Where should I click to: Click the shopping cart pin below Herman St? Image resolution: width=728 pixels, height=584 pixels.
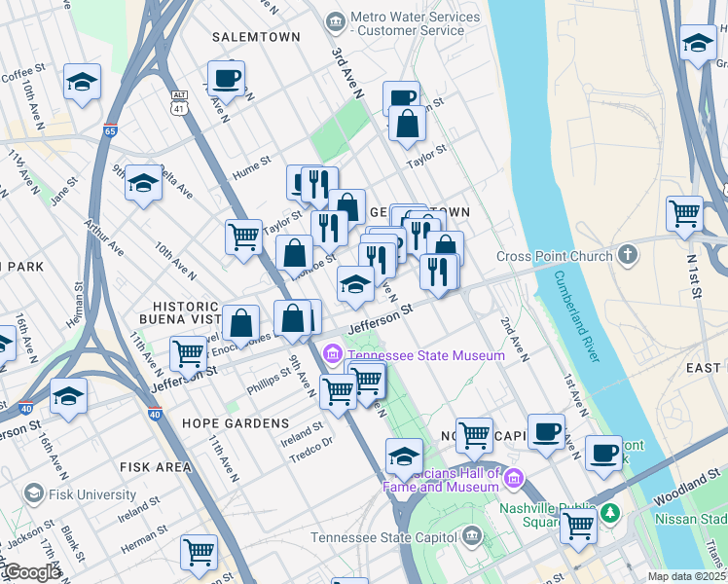click(199, 557)
